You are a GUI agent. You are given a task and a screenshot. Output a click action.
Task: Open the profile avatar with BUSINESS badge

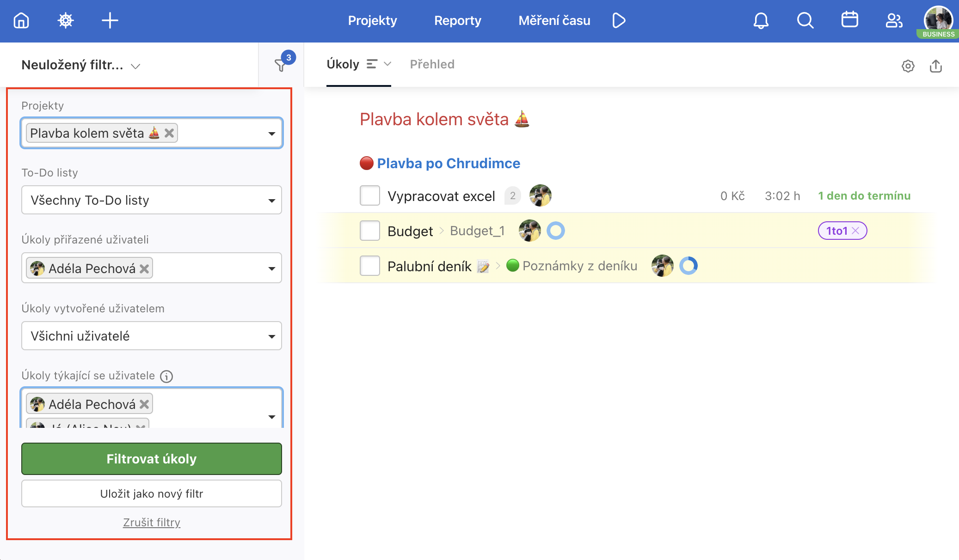coord(938,22)
